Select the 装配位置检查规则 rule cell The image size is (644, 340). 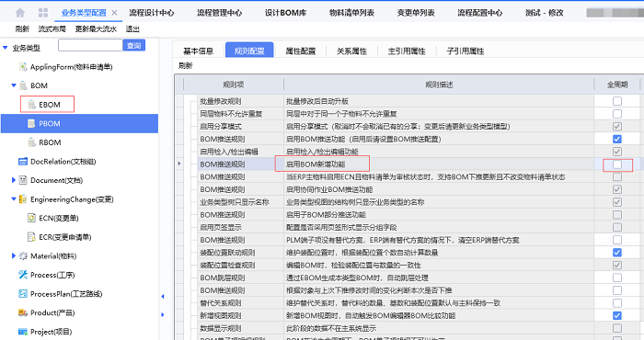click(240, 265)
